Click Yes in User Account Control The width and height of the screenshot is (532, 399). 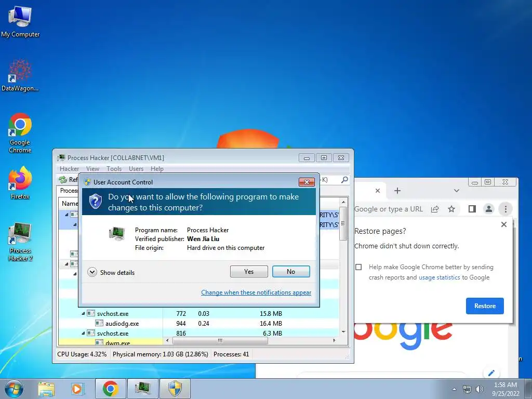coord(249,271)
